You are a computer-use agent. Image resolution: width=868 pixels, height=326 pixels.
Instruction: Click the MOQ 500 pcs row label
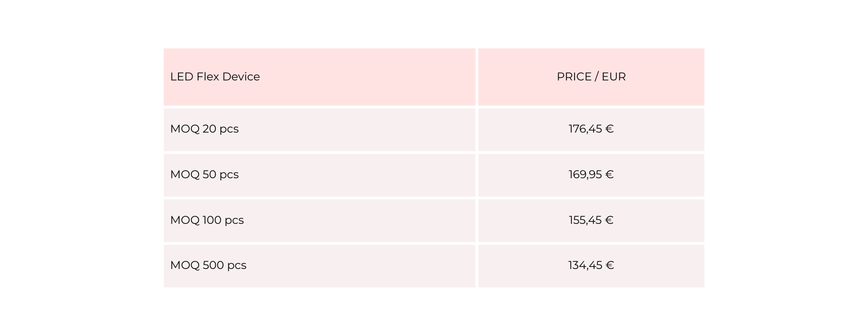208,265
